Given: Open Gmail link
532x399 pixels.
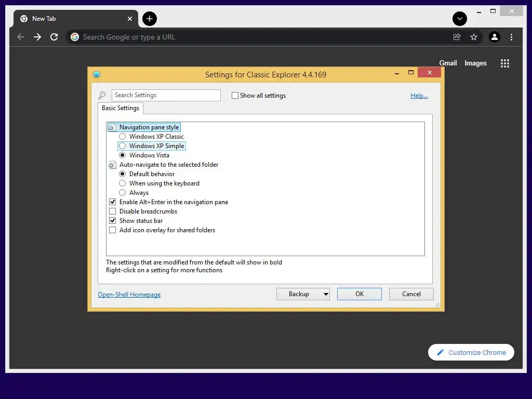Looking at the screenshot, I should pyautogui.click(x=448, y=63).
